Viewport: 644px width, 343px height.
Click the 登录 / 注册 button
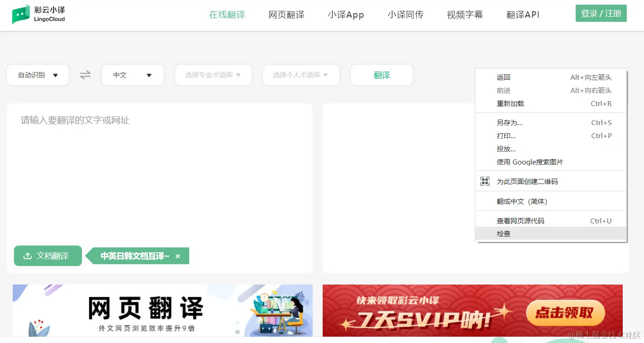(x=601, y=14)
